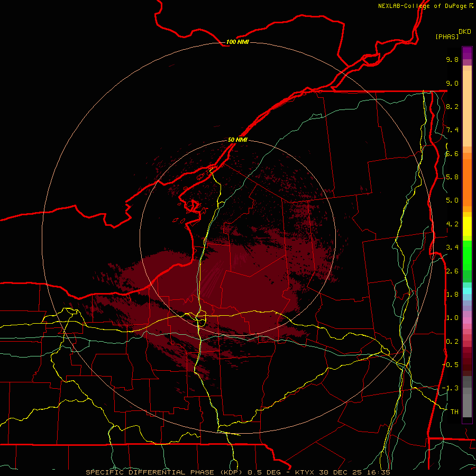Pick the yellow segment of the color scale
The width and height of the screenshot is (476, 476).
coord(467,226)
